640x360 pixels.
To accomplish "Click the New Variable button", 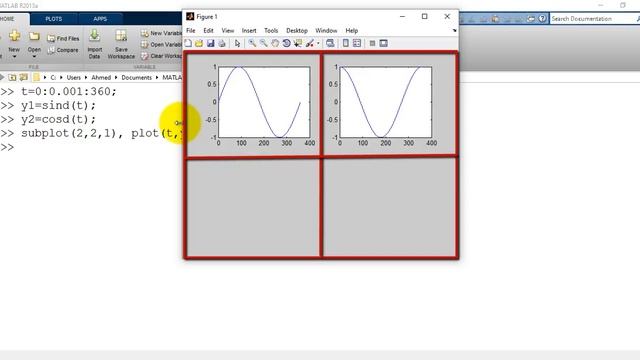I will pyautogui.click(x=162, y=33).
